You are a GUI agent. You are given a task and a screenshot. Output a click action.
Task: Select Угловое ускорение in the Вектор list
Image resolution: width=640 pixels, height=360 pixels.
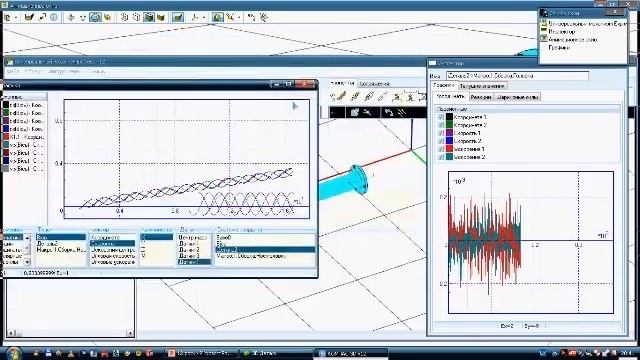tap(113, 262)
